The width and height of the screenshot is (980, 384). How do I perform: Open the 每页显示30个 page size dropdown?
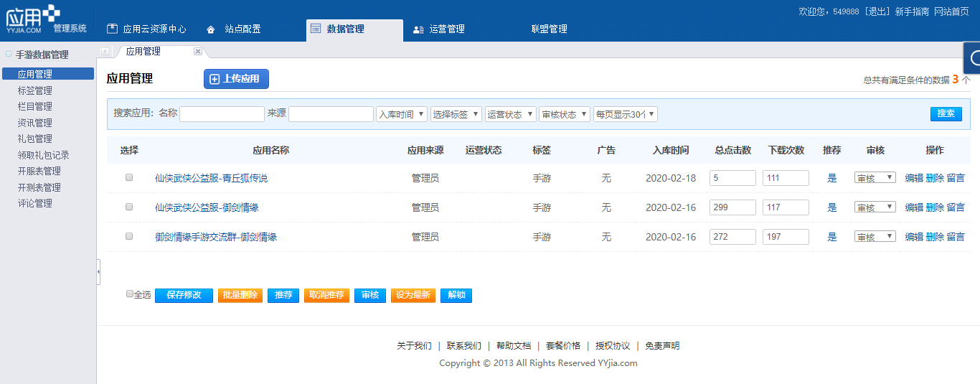625,114
